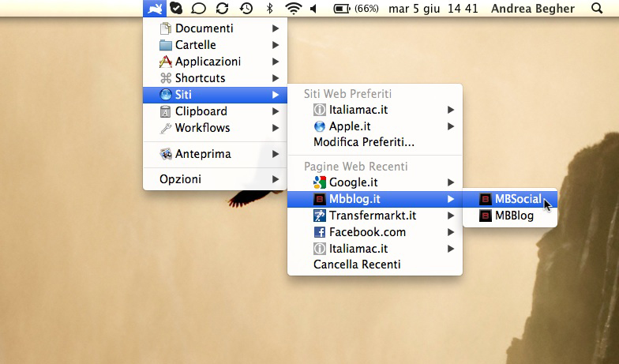Expand the Google.it submenu arrow
The image size is (619, 364).
pos(451,182)
